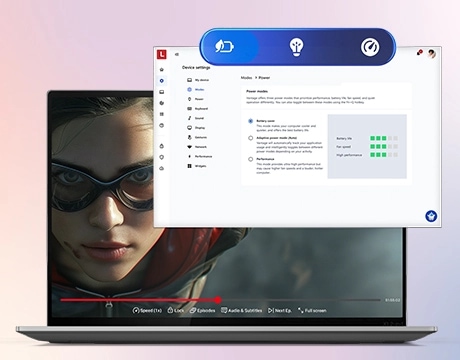Open the home icon in left sidebar
Screen dimensions: 460x360
tap(162, 70)
